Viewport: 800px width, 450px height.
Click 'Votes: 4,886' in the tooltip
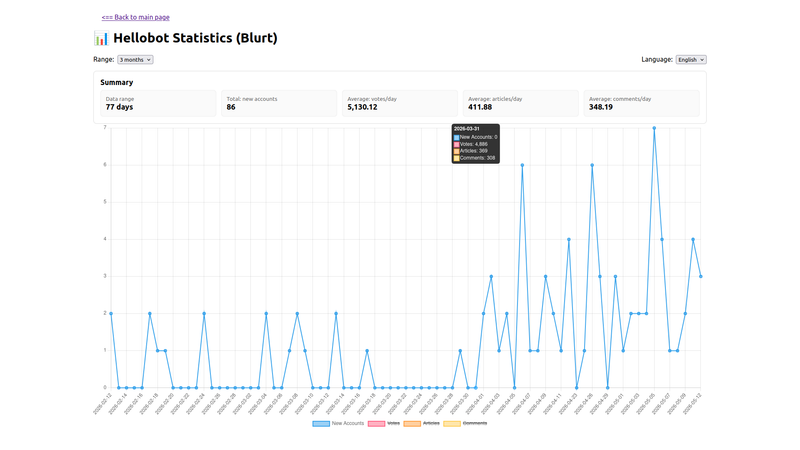473,144
